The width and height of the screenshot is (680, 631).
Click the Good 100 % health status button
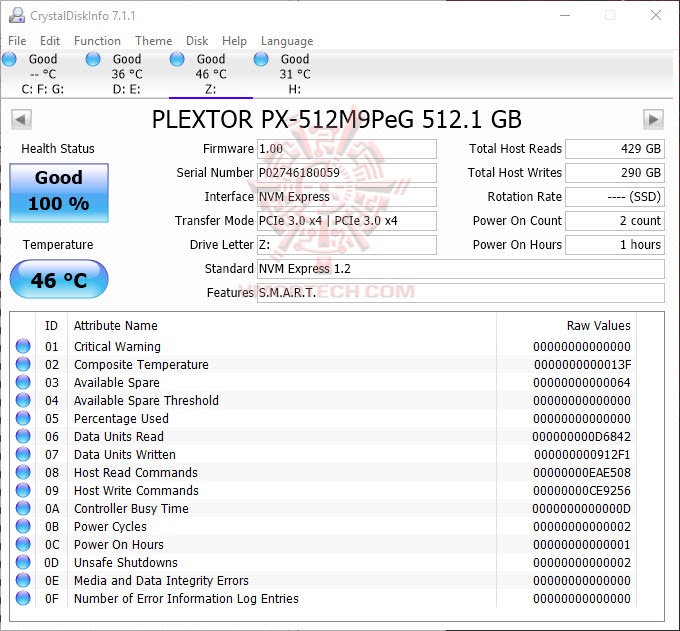59,193
